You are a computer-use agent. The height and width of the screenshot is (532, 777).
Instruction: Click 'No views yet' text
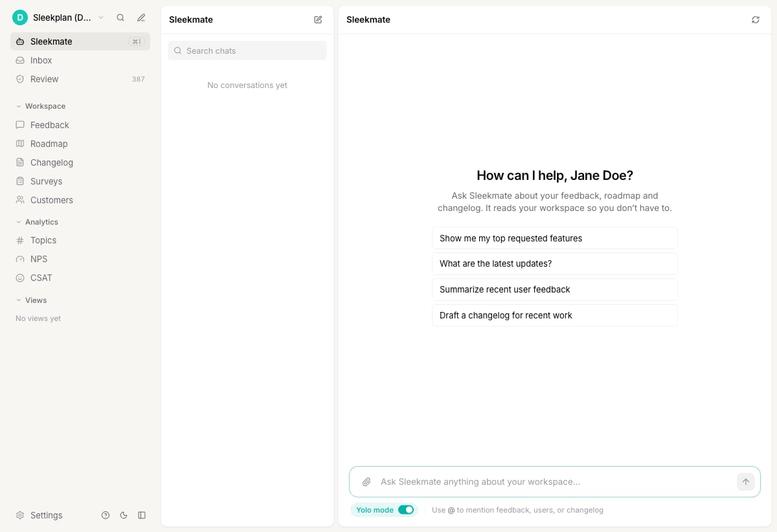click(38, 318)
